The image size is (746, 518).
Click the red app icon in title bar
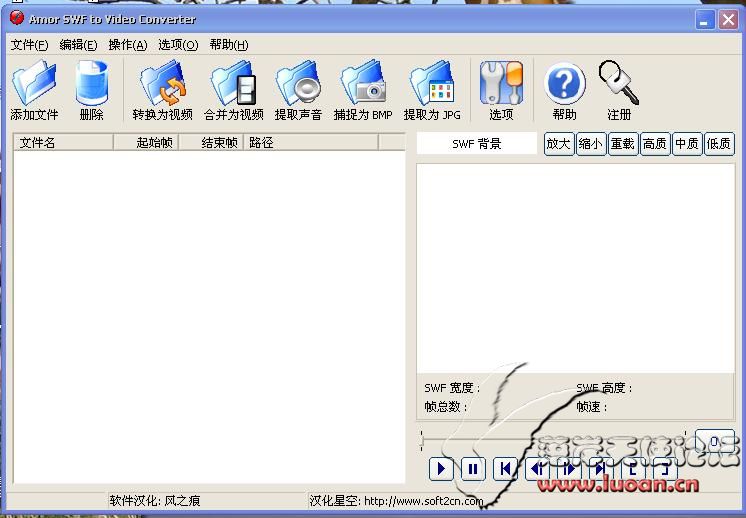[17, 18]
